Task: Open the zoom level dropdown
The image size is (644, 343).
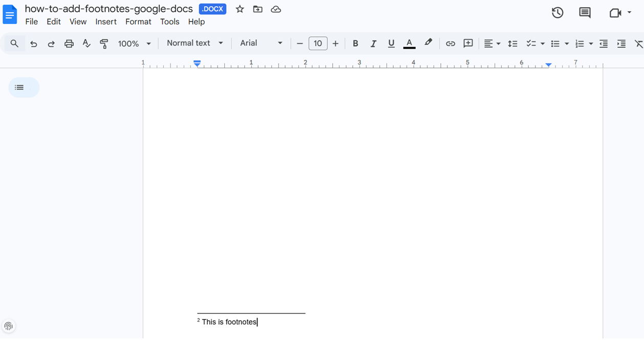Action: [x=148, y=44]
